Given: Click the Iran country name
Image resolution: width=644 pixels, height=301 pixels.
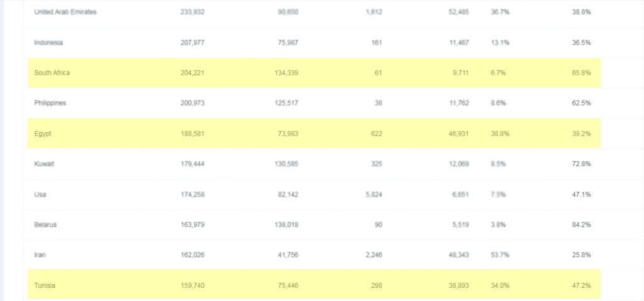Looking at the screenshot, I should 40,254.
